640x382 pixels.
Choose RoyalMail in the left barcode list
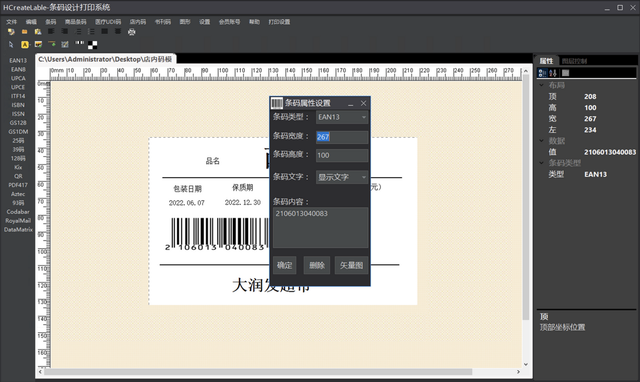coord(18,221)
